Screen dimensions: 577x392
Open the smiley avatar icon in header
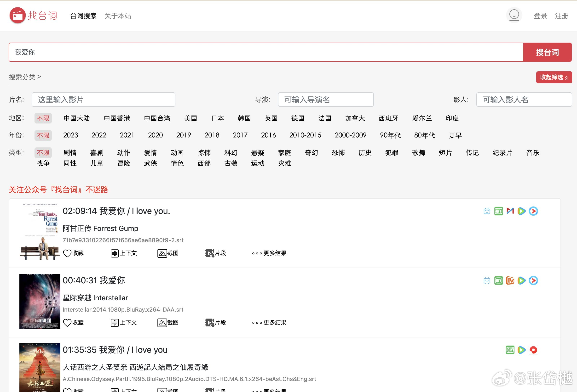(514, 15)
